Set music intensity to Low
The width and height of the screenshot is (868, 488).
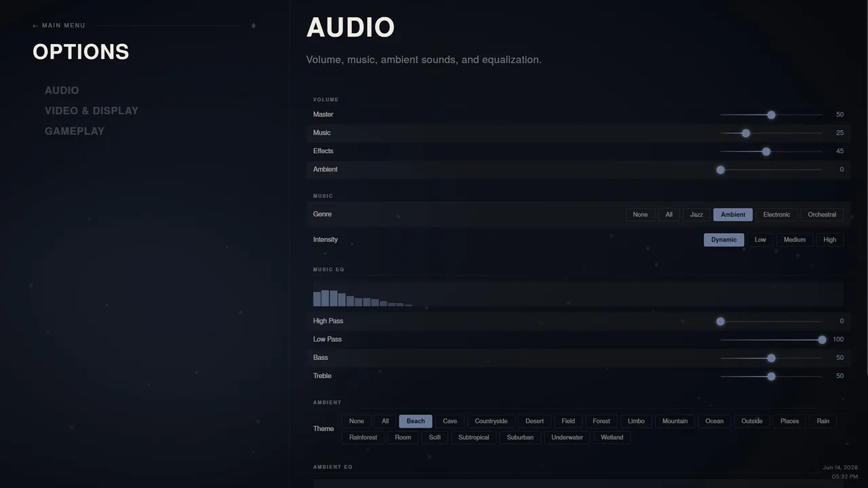760,239
